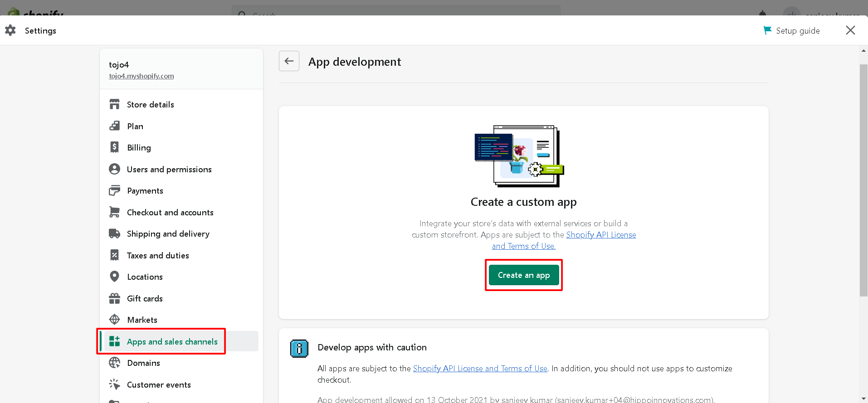Click the 'Create a custom app' heading
868x403 pixels.
click(524, 202)
